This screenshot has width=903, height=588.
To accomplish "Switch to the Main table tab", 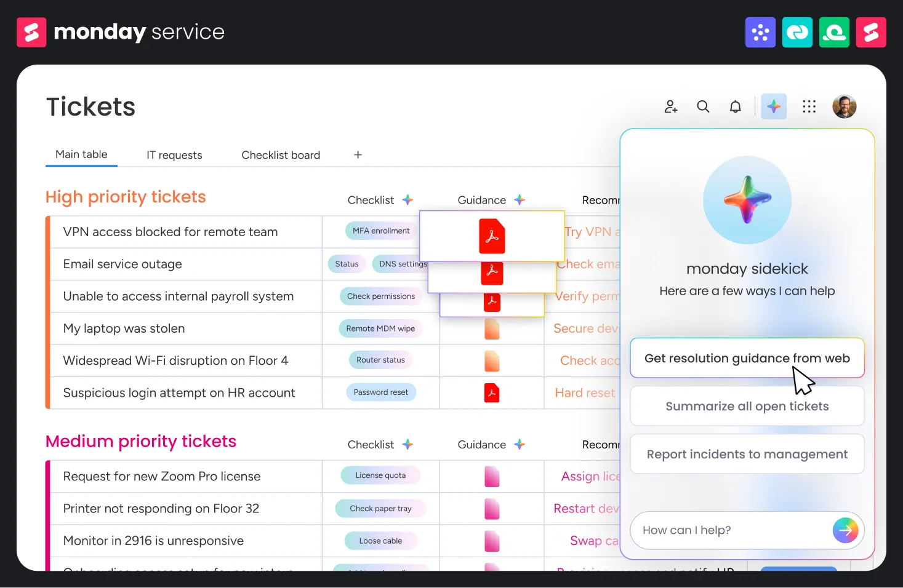I will (x=81, y=154).
